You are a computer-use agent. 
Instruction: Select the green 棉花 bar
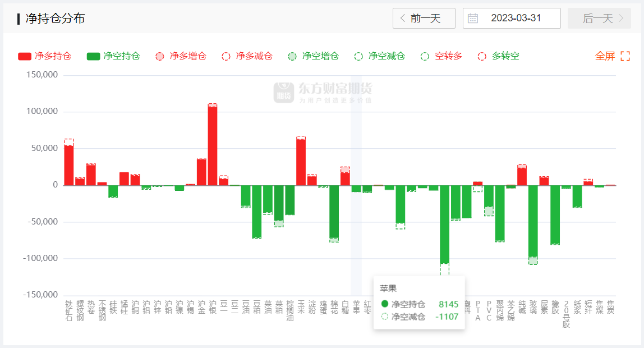[334, 212]
